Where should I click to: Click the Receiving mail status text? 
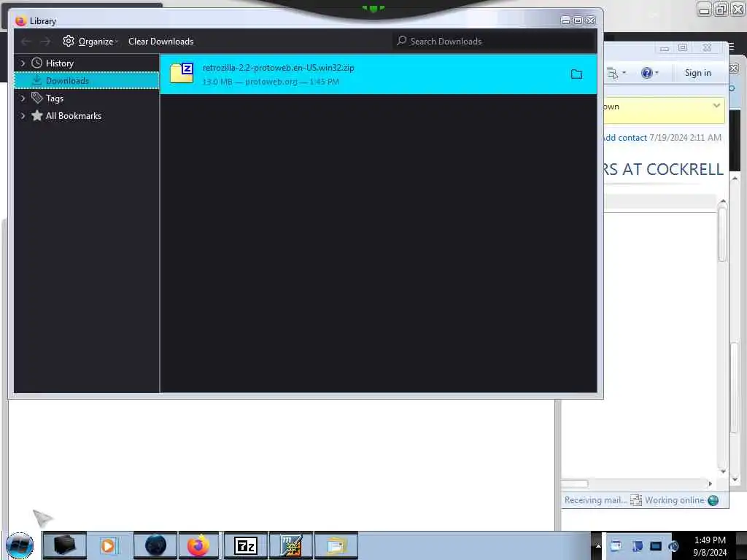[595, 500]
